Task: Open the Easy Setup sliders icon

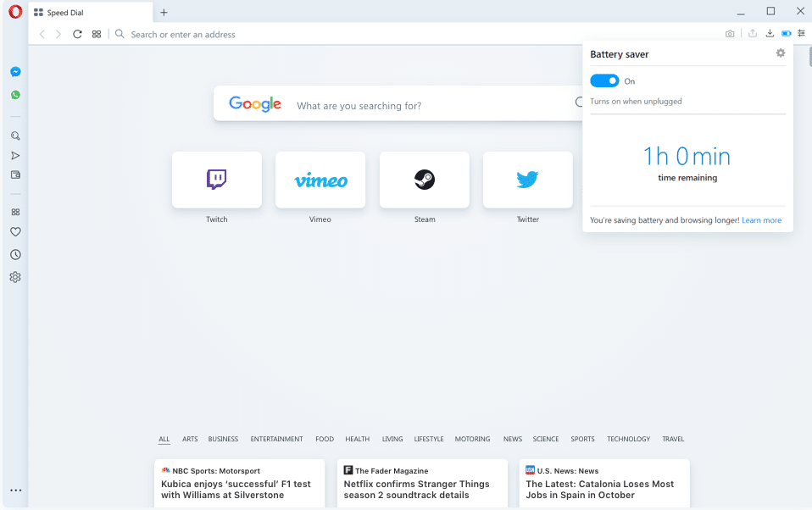Action: point(801,33)
